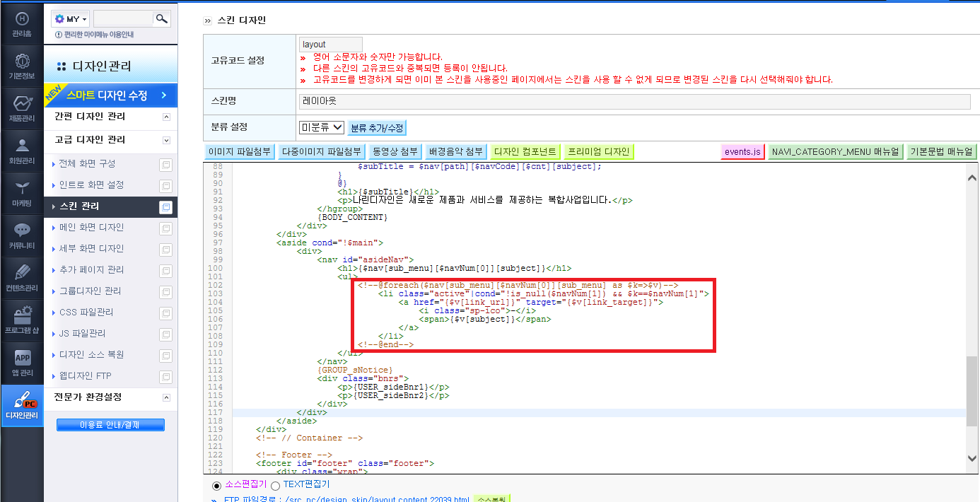
Task: Collapse the 고급 디자인 관리 section
Action: coord(167,140)
